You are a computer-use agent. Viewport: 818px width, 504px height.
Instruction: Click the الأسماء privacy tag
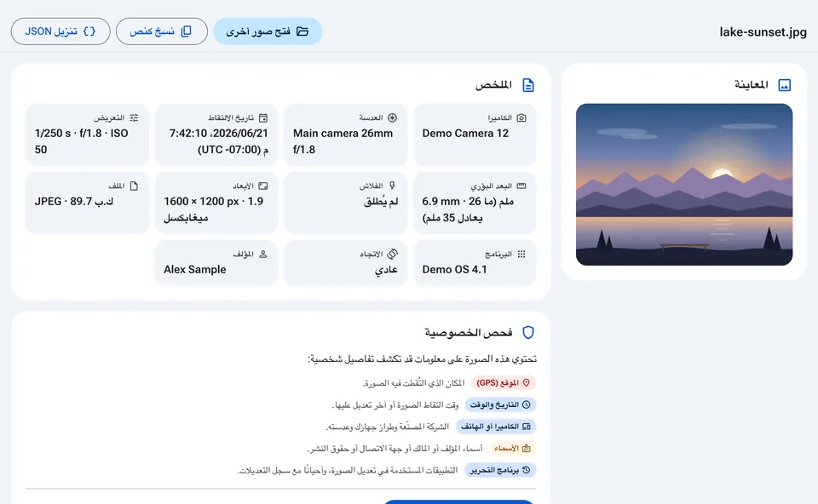pyautogui.click(x=512, y=448)
